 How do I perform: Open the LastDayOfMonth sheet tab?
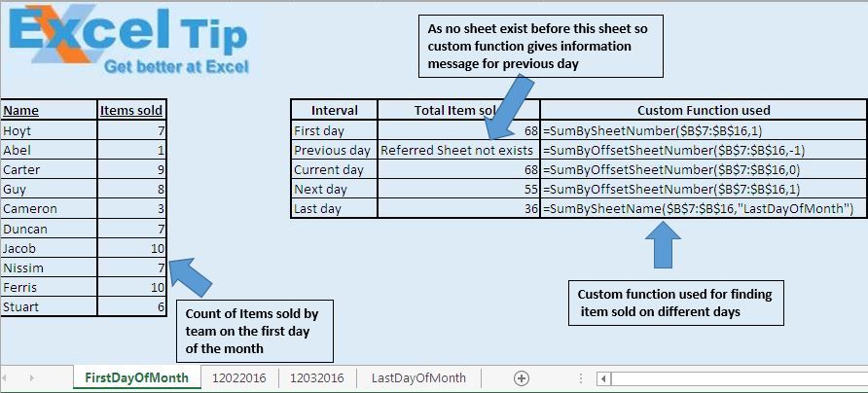pyautogui.click(x=418, y=378)
